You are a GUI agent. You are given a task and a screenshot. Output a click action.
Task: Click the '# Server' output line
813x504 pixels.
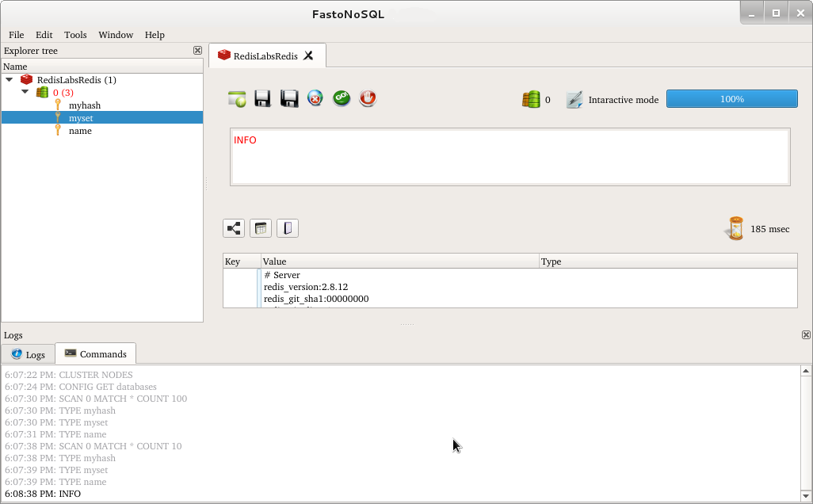pos(282,275)
